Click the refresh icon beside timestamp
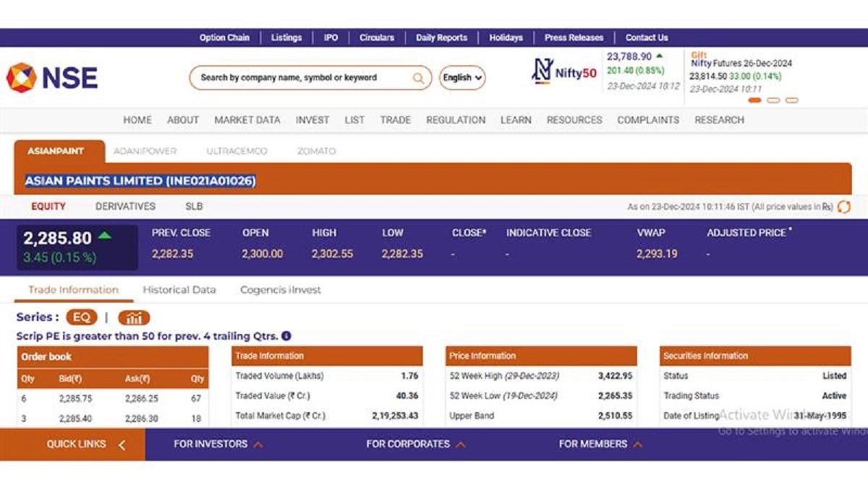Screen dimensions: 868x488 point(843,207)
